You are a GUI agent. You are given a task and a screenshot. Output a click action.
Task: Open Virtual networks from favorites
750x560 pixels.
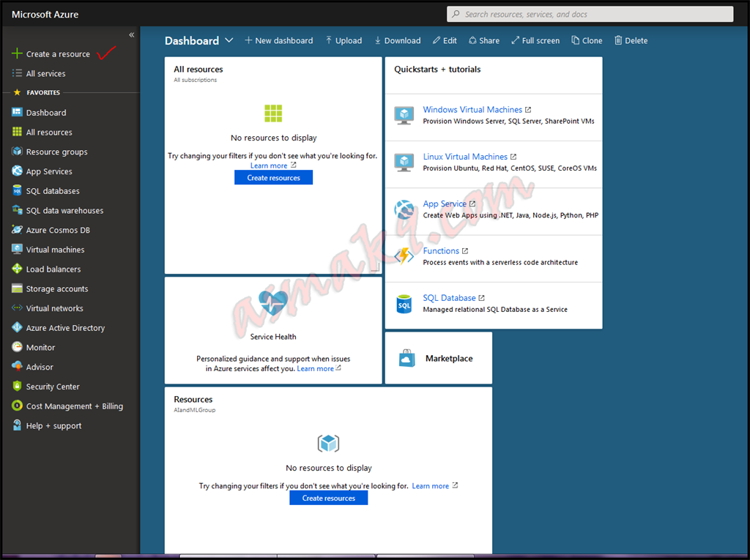(18, 308)
